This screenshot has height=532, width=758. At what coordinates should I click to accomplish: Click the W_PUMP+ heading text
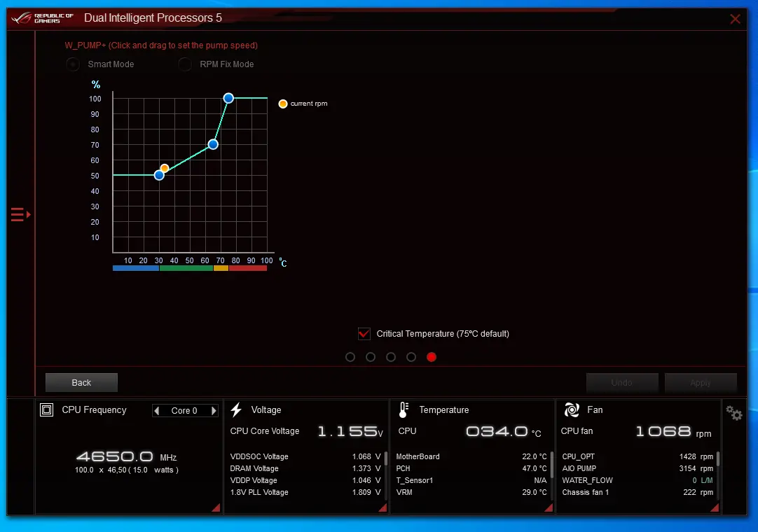[161, 45]
